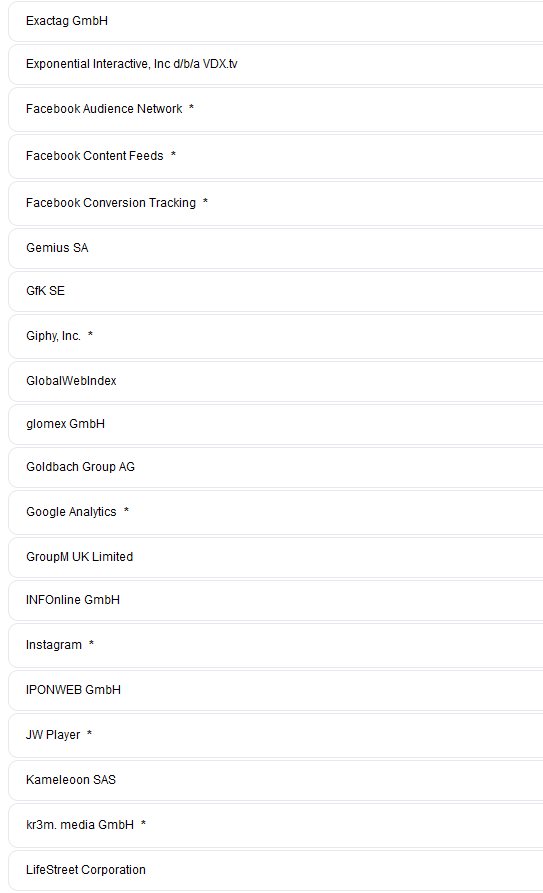Select GroupM UK Limited vendor
The width and height of the screenshot is (543, 893).
point(276,557)
